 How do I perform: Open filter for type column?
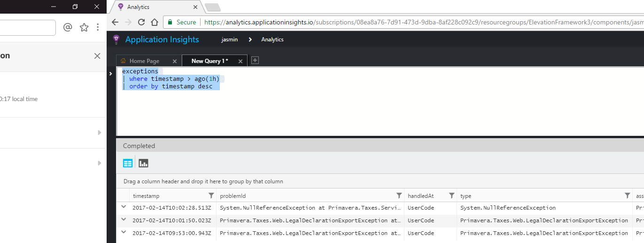[x=627, y=195]
